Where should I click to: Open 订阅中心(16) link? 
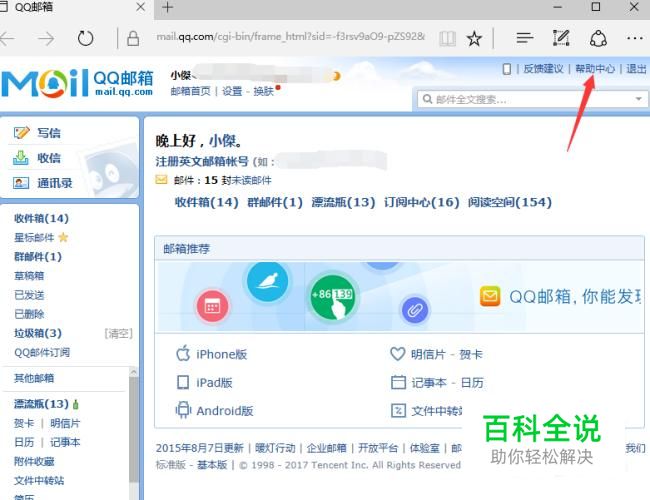(422, 202)
